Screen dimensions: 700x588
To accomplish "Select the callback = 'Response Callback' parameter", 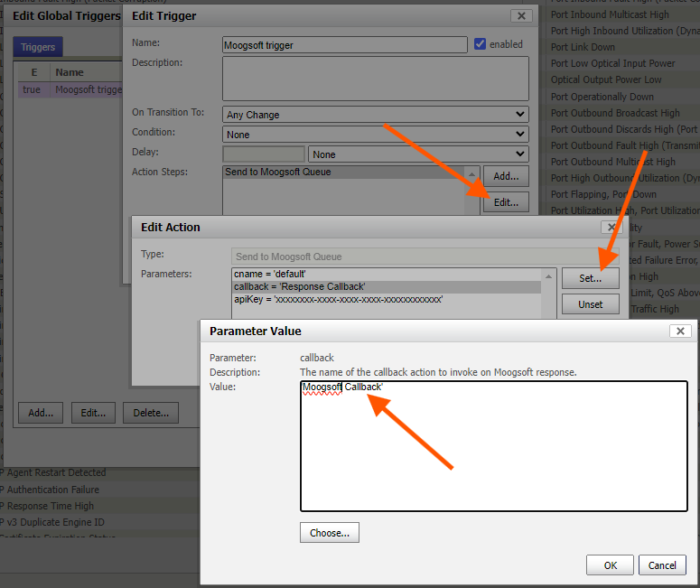I will [x=387, y=286].
